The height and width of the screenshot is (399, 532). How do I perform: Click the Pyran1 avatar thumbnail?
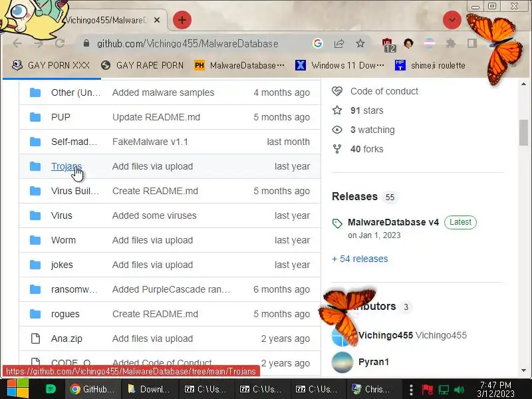342,362
